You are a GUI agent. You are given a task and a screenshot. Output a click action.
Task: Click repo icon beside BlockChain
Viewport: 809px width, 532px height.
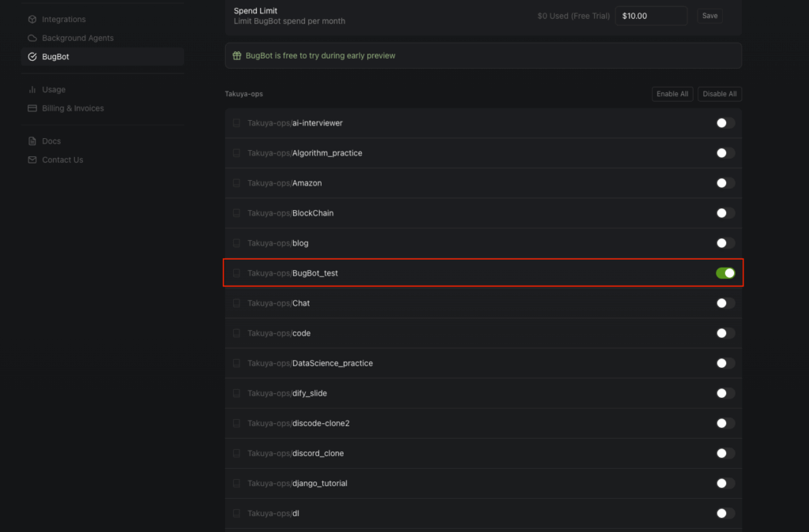click(236, 213)
